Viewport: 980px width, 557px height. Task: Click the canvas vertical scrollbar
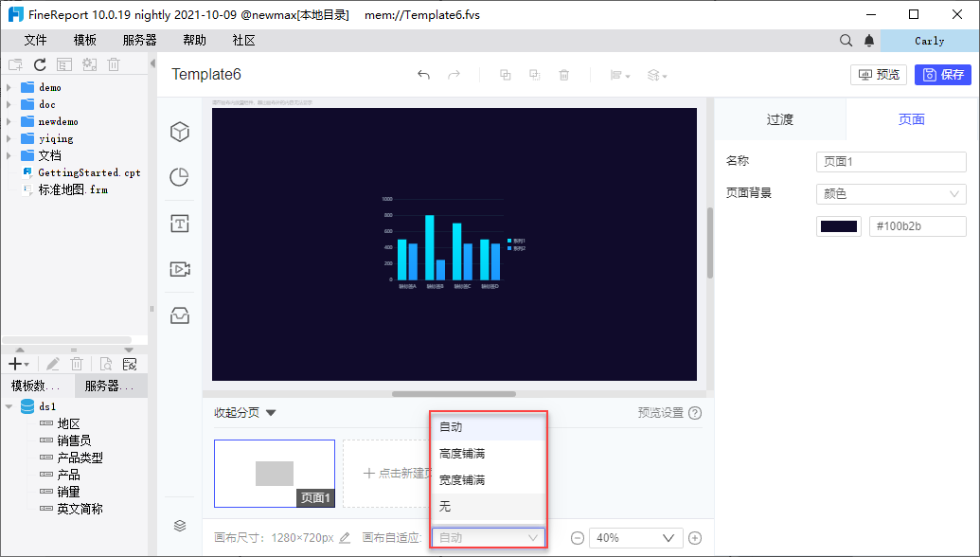(x=710, y=243)
